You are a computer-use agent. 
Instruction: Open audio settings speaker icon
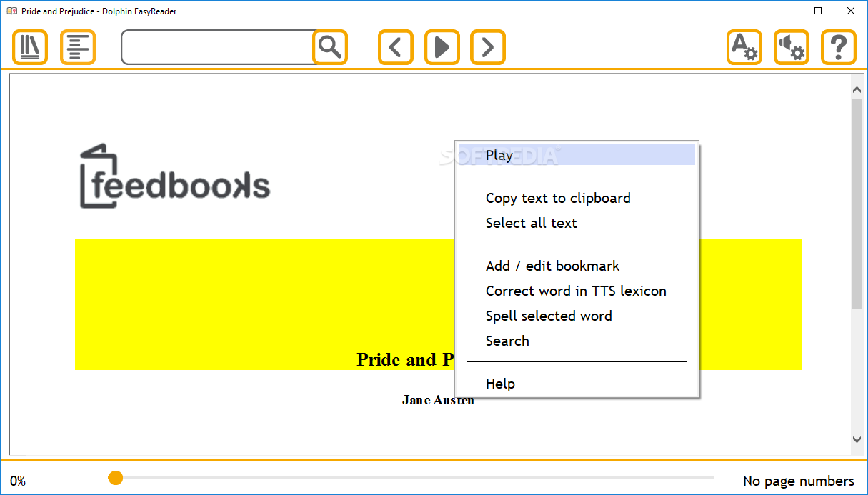tap(792, 48)
